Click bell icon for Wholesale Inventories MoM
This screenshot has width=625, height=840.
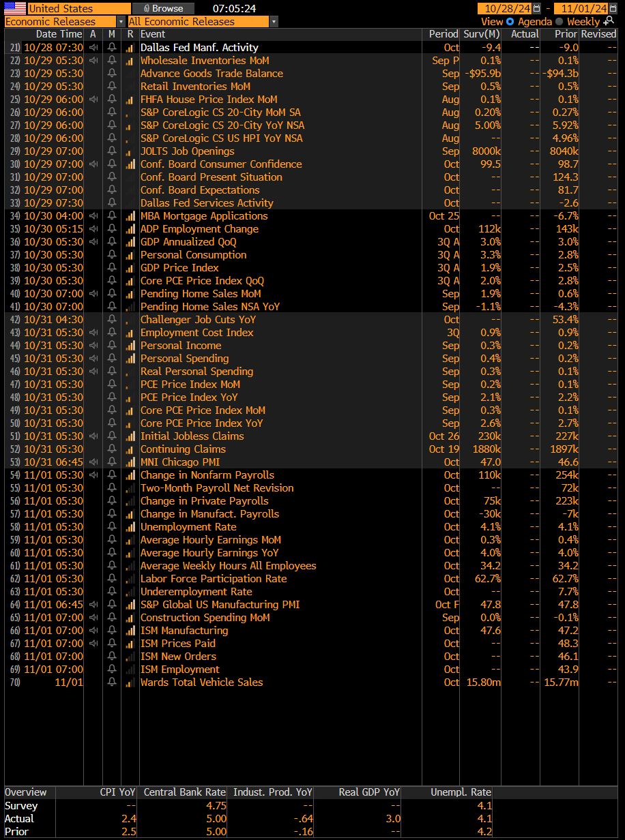click(112, 61)
